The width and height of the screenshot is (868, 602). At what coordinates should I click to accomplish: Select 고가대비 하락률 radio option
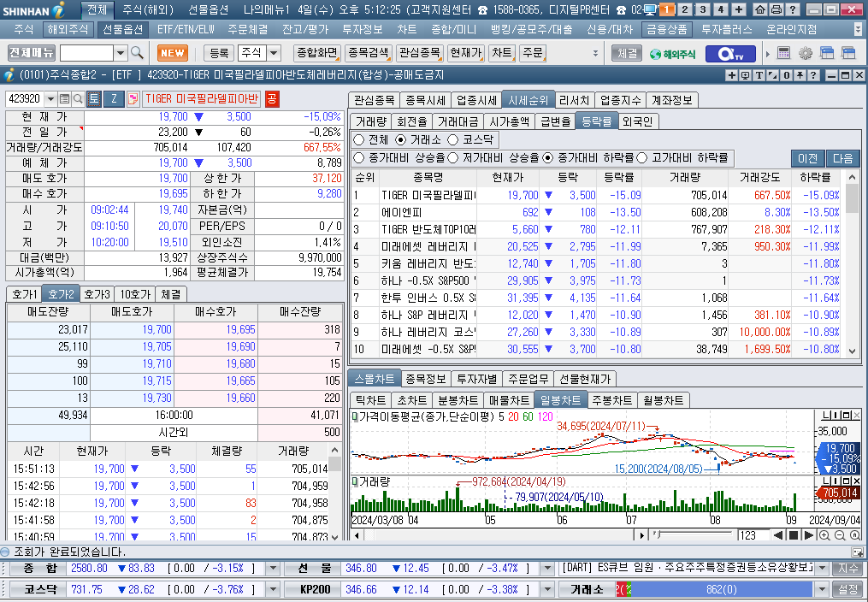click(x=642, y=158)
